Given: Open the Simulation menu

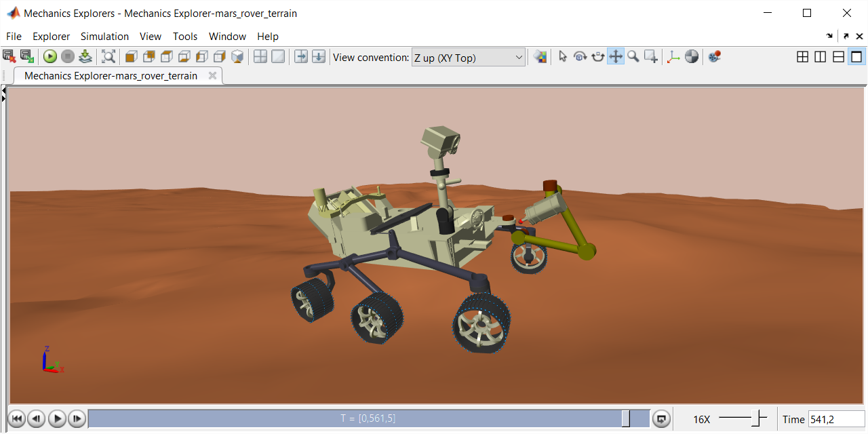Looking at the screenshot, I should (x=104, y=37).
